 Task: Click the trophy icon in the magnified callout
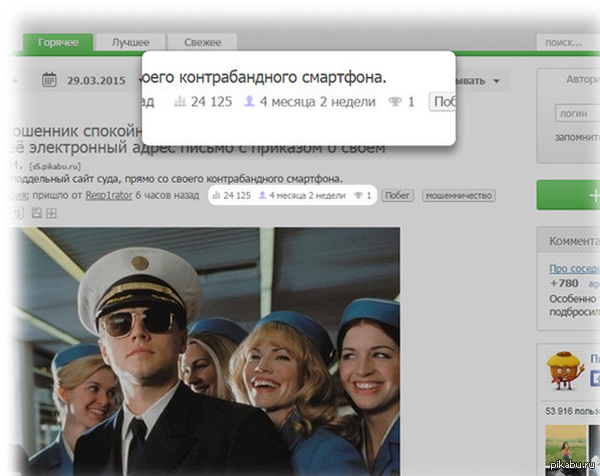[x=396, y=102]
